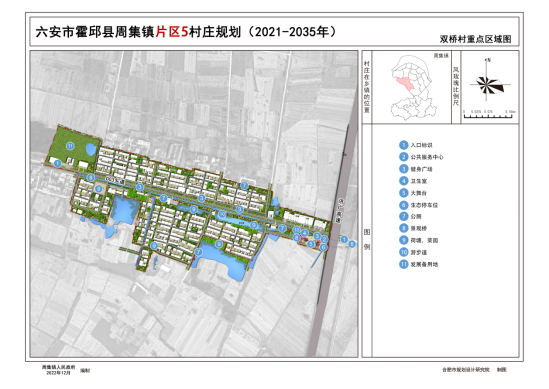Image resolution: width=549 pixels, height=389 pixels.
Task: Click the 周集镇 label in location inset
Action: [441, 56]
